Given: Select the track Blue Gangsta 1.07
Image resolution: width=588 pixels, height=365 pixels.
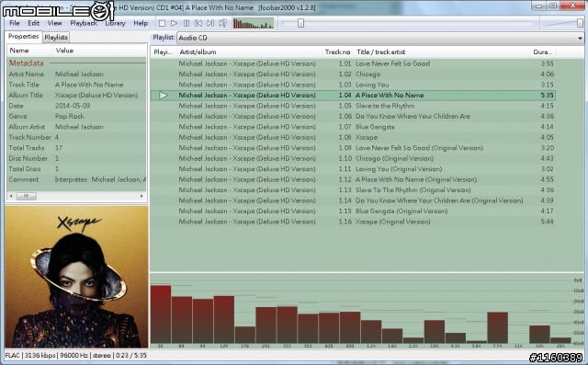Looking at the screenshot, I should pyautogui.click(x=353, y=127).
